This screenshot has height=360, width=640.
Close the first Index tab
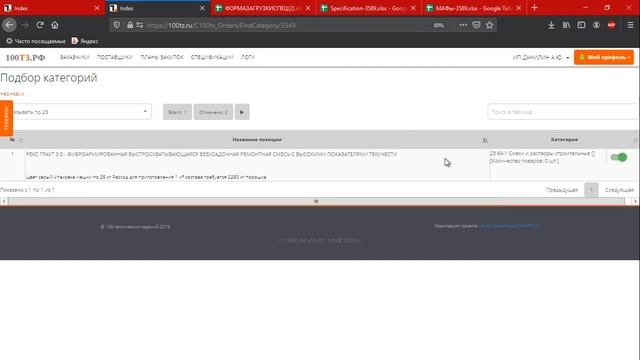point(97,8)
